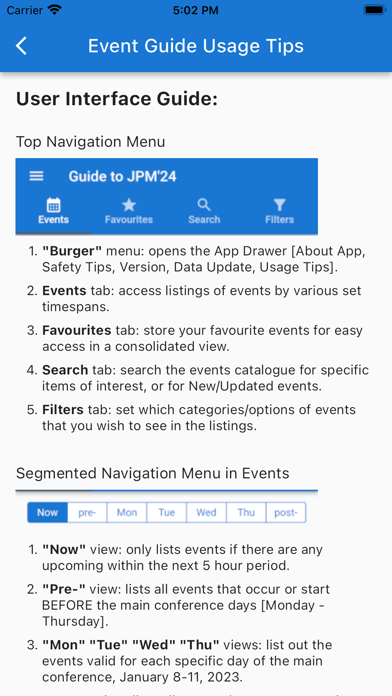
Task: Select the Tue segment
Action: tap(166, 513)
